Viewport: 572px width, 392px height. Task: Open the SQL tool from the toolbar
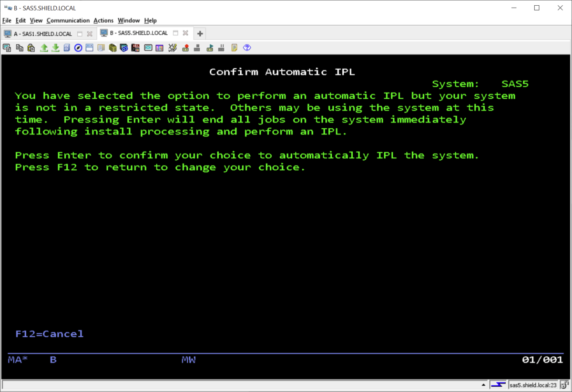(x=135, y=48)
